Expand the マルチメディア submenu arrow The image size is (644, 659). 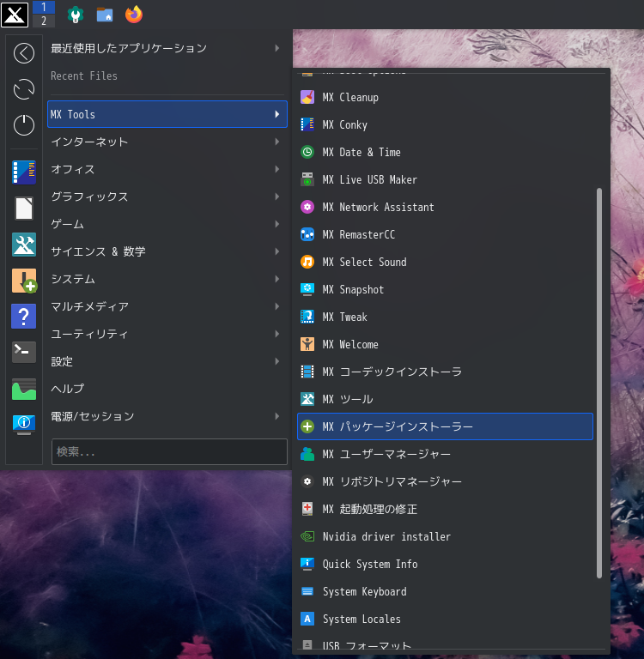tap(276, 306)
